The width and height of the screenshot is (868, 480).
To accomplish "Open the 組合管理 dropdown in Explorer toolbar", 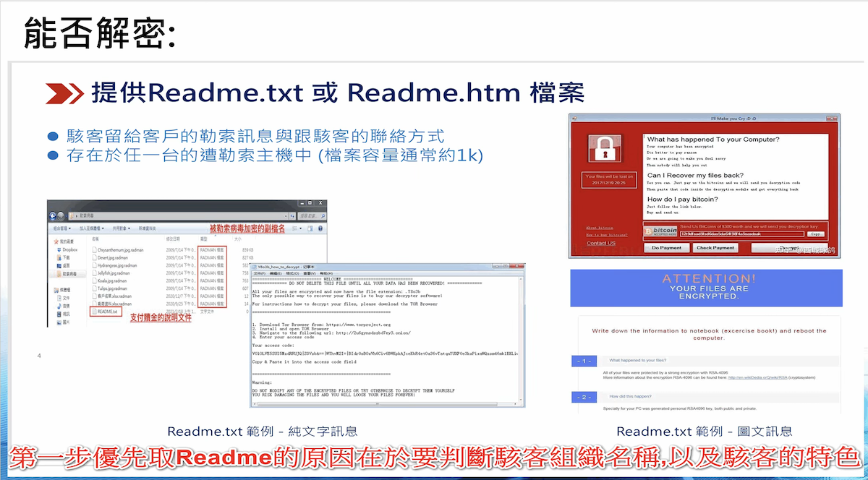I will point(61,228).
